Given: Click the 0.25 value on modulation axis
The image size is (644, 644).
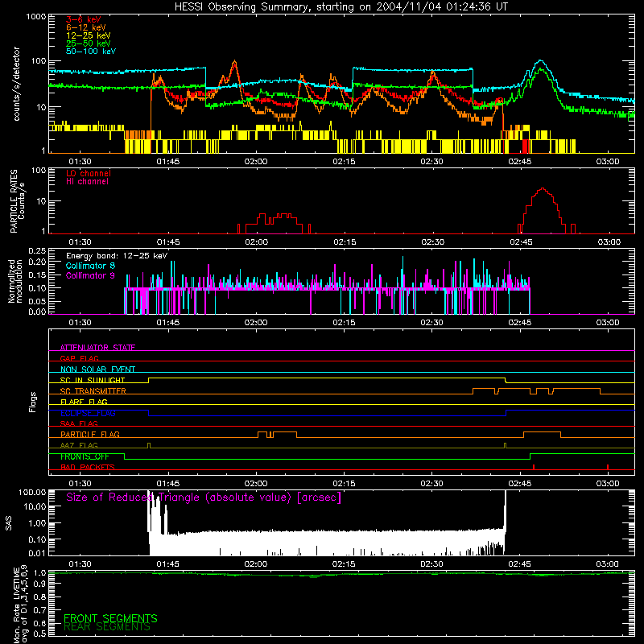Looking at the screenshot, I should 37,251.
